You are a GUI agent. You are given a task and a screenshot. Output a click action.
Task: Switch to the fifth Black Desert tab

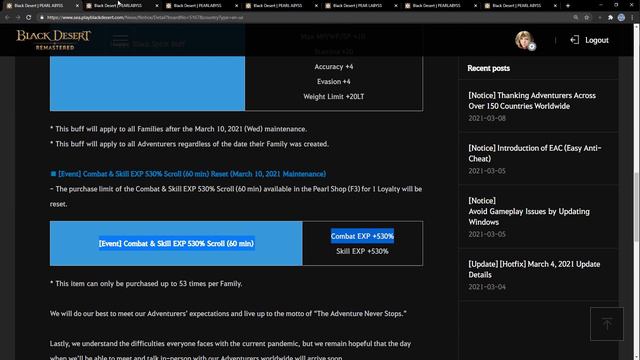(357, 6)
